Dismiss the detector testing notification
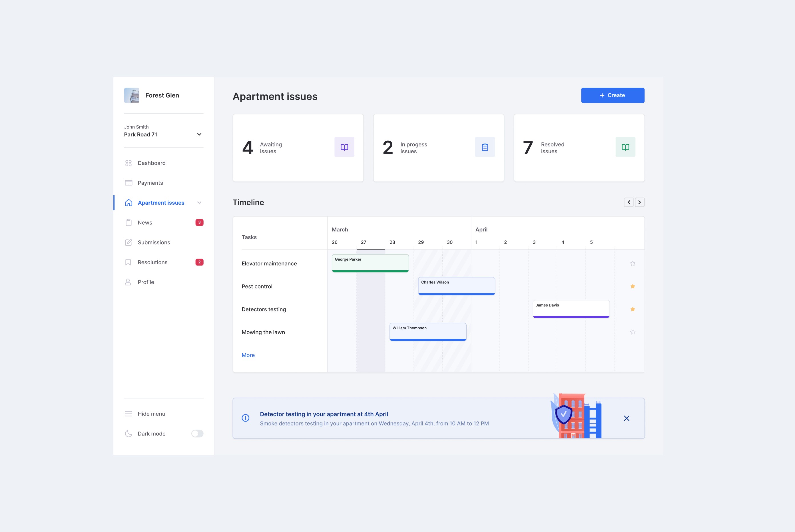 (x=626, y=418)
